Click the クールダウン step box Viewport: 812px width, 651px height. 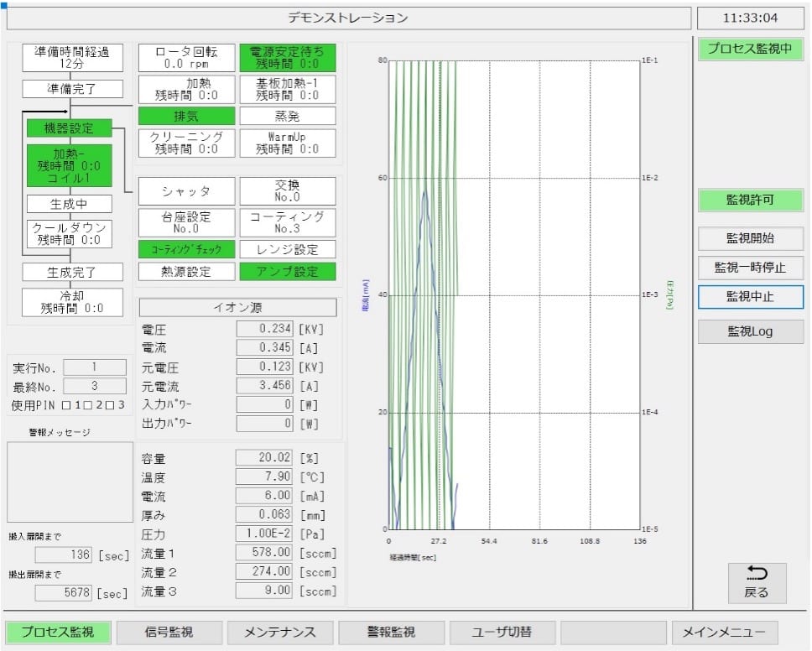[x=70, y=234]
